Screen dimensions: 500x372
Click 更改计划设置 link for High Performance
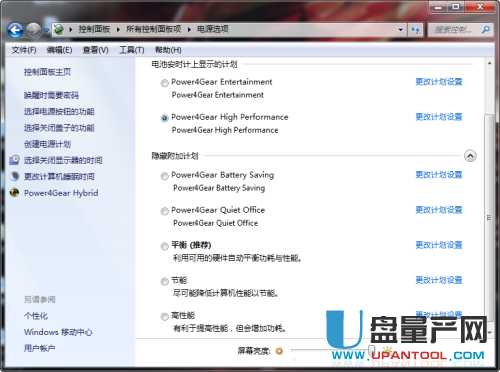[x=439, y=117]
